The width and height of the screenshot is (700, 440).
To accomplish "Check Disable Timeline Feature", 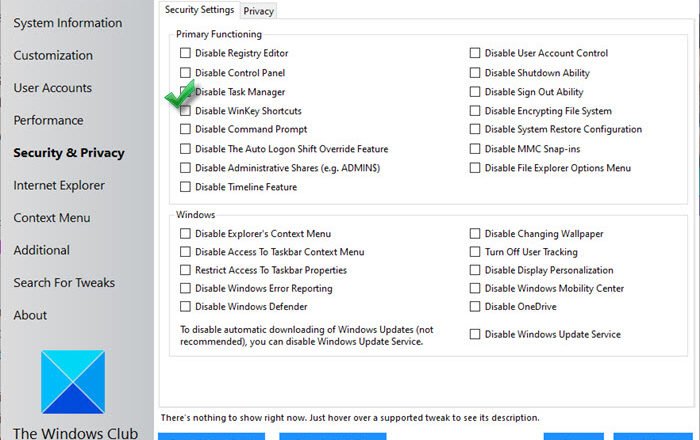I will (x=185, y=187).
